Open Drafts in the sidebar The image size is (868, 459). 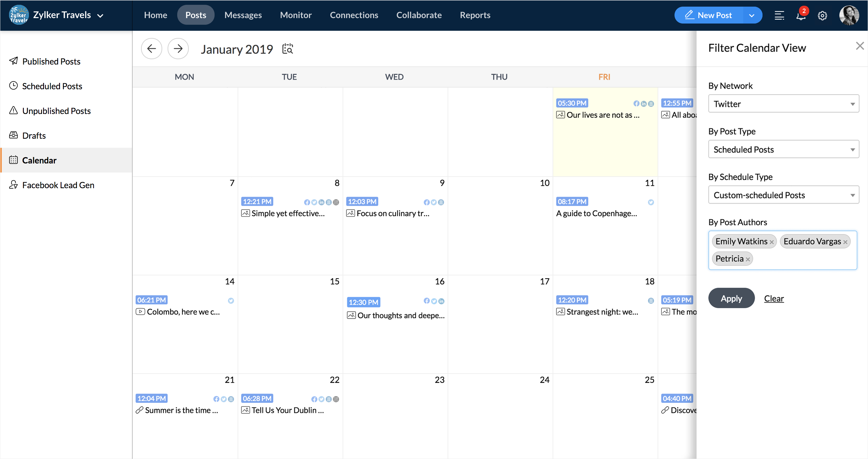coord(34,136)
